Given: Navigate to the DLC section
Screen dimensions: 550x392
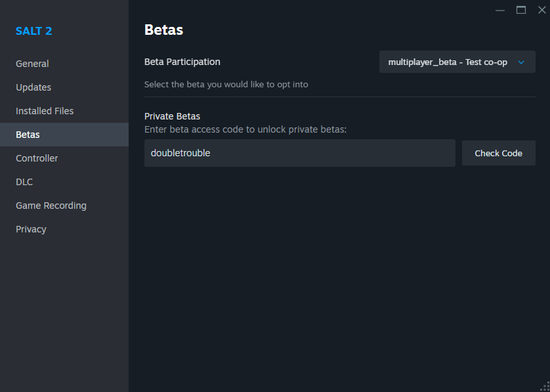Looking at the screenshot, I should (x=24, y=182).
